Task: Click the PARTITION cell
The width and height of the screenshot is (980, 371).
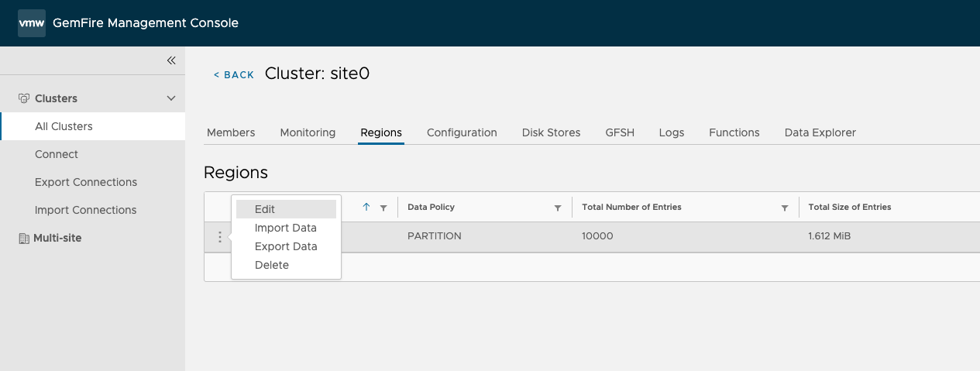Action: tap(435, 236)
